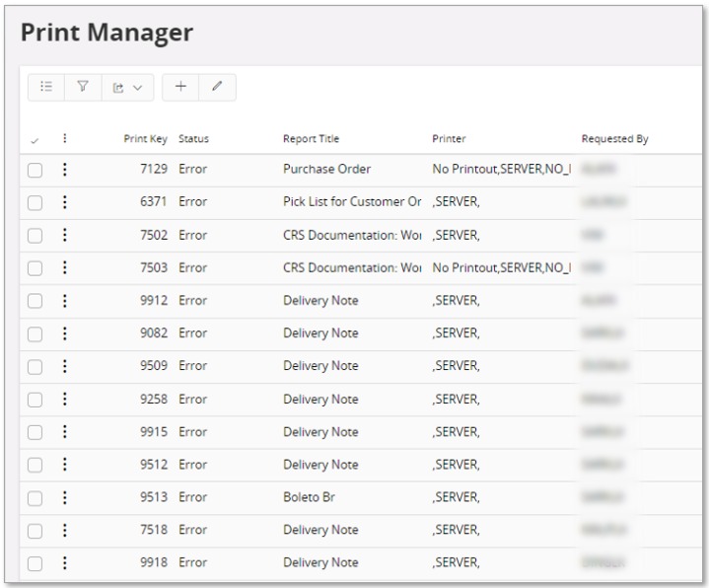Image resolution: width=709 pixels, height=588 pixels.
Task: Click the plus icon to add record
Action: 181,89
